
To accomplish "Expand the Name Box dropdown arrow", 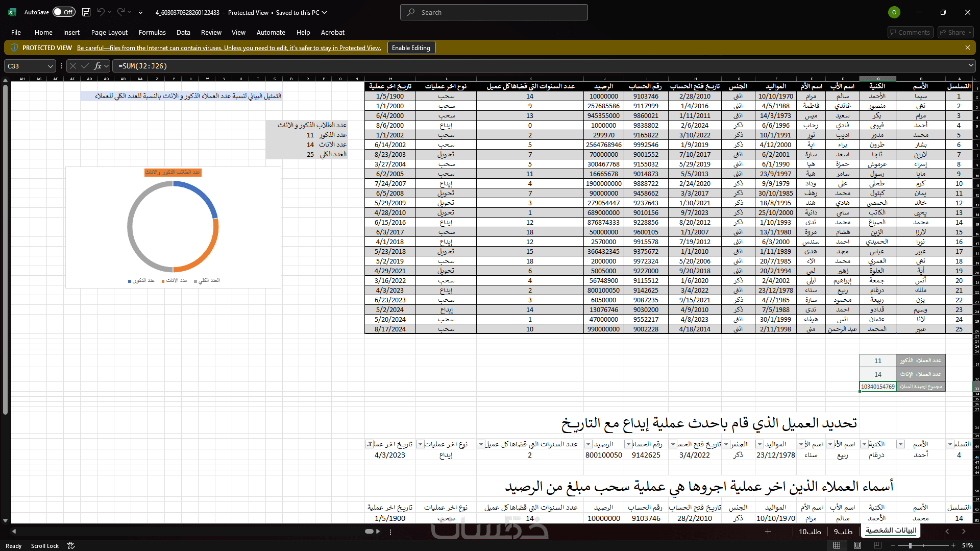I will (x=50, y=66).
